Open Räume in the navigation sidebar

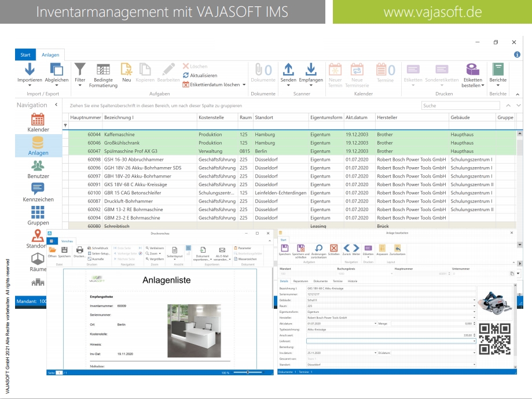pos(38,263)
